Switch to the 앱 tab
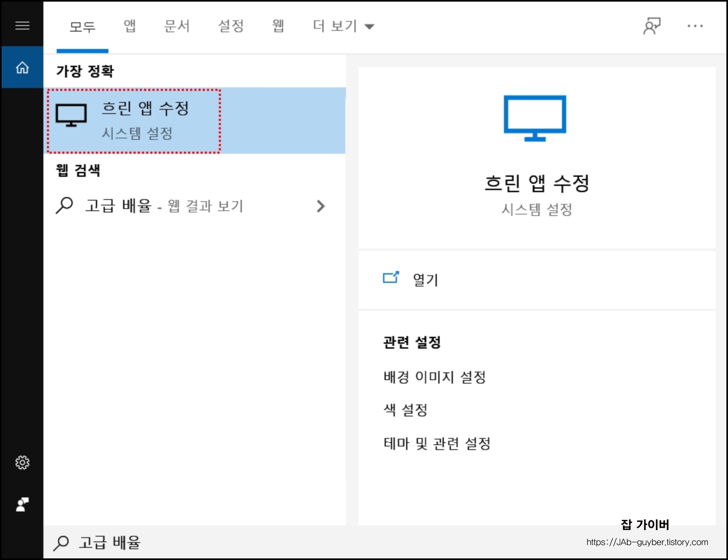Image resolution: width=728 pixels, height=560 pixels. click(x=129, y=26)
